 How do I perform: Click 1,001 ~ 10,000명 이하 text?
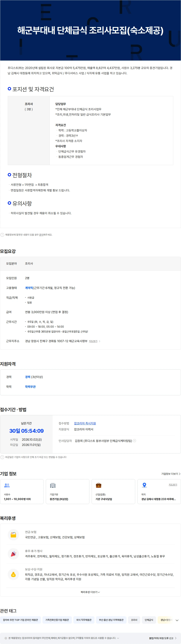17,499
